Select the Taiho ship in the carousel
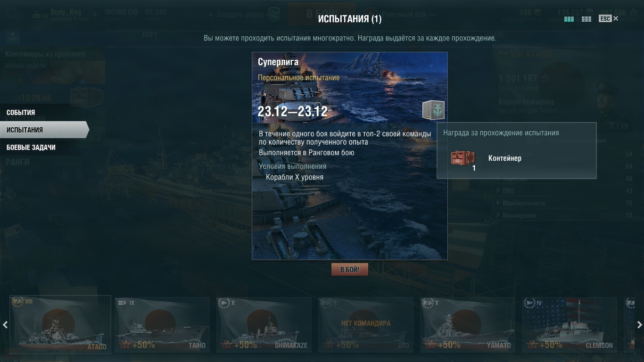Image resolution: width=644 pixels, height=362 pixels. (x=162, y=325)
